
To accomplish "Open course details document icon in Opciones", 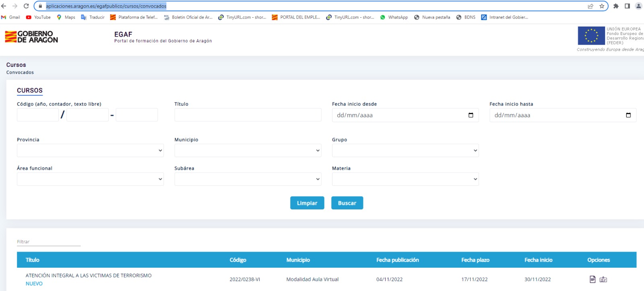I will (592, 279).
